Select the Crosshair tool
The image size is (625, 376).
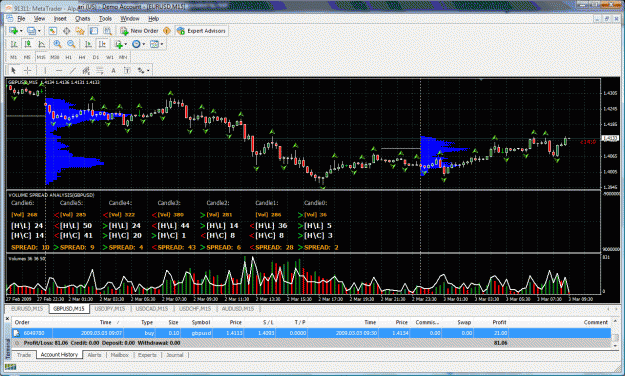click(28, 71)
